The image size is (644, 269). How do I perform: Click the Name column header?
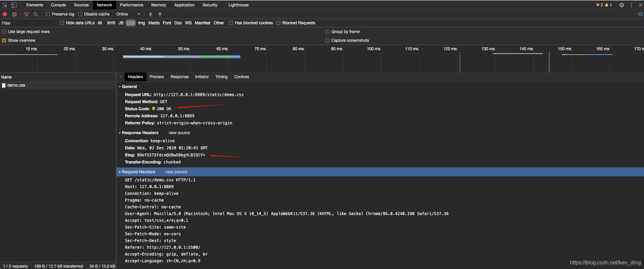(58, 77)
